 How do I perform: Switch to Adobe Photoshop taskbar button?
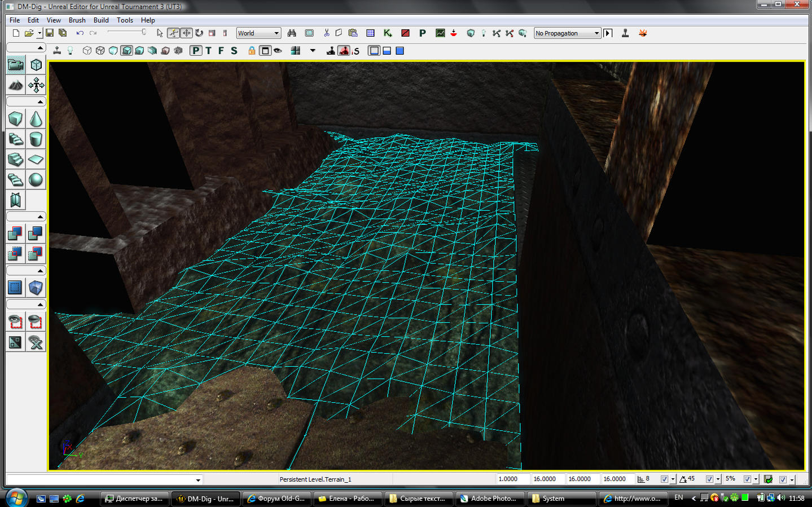[489, 499]
